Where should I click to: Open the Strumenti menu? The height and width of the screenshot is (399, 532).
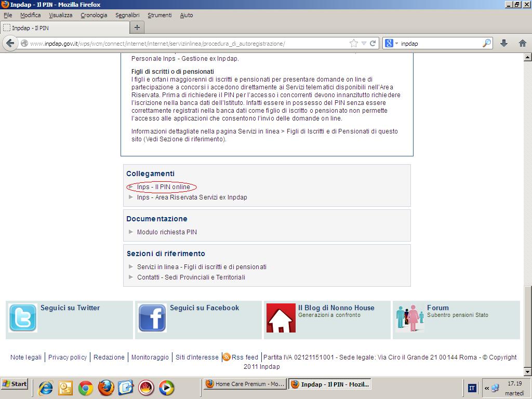coord(159,15)
